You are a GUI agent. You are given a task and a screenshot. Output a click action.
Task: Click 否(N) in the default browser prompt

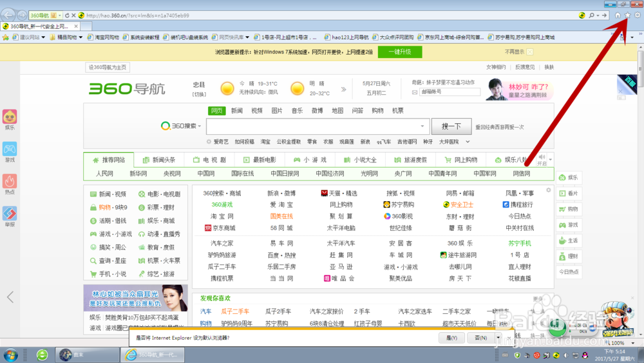pos(480,337)
